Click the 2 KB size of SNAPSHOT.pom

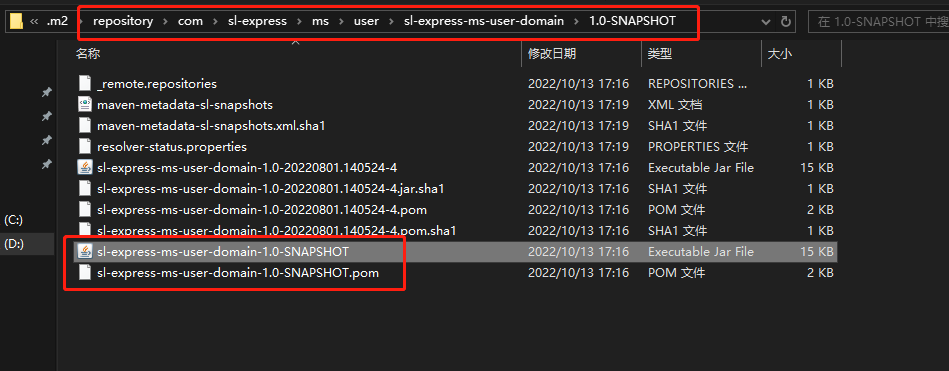820,273
